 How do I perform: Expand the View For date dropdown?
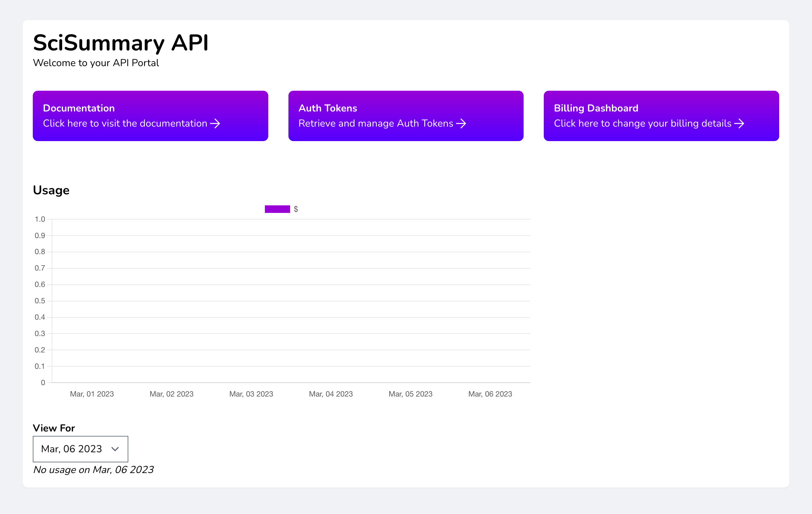pyautogui.click(x=80, y=449)
